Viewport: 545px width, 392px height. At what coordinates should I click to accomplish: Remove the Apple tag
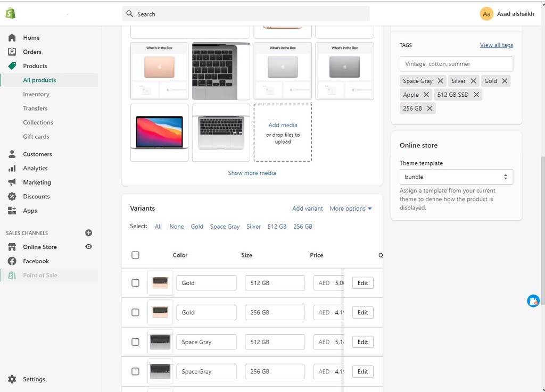(x=426, y=95)
